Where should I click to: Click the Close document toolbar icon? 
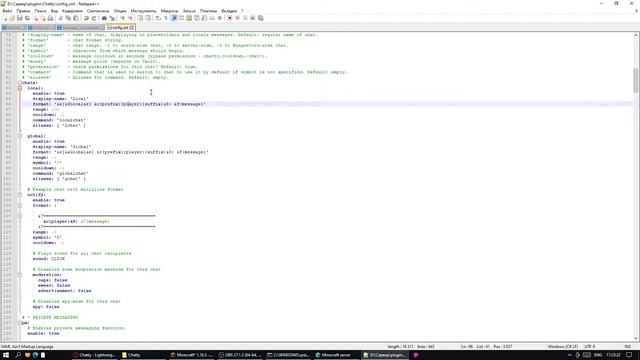pos(35,18)
